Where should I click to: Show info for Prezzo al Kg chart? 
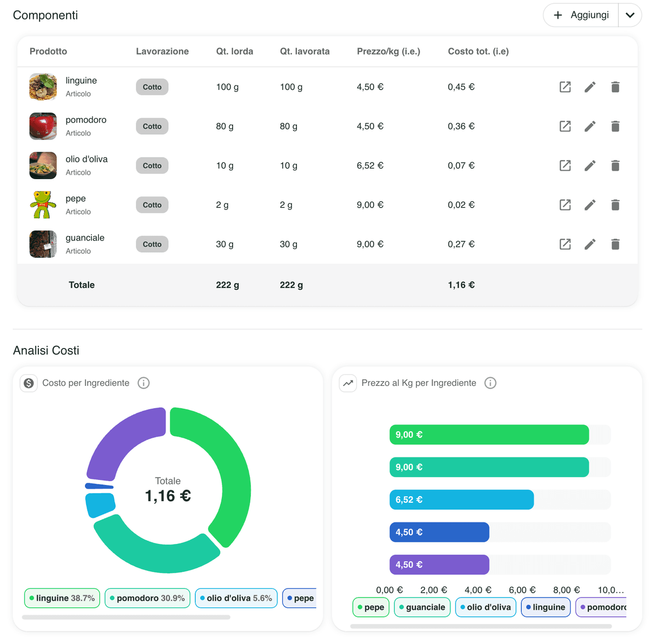click(x=490, y=383)
